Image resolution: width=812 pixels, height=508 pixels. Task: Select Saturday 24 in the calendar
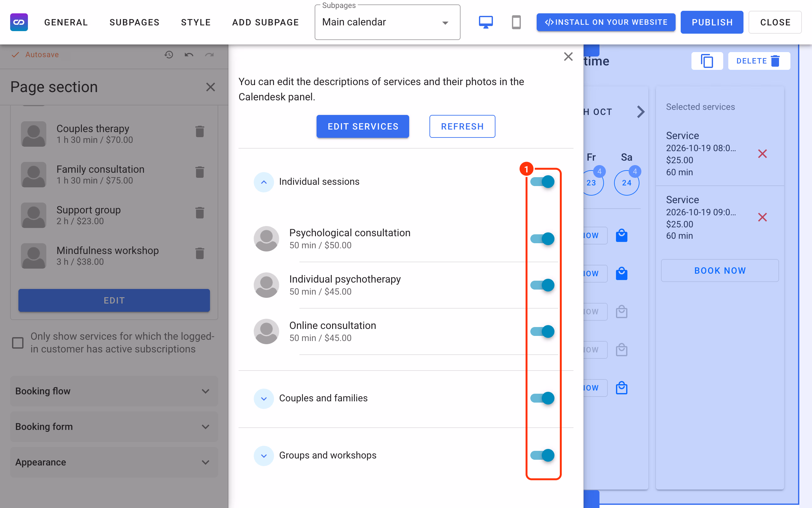(x=626, y=183)
